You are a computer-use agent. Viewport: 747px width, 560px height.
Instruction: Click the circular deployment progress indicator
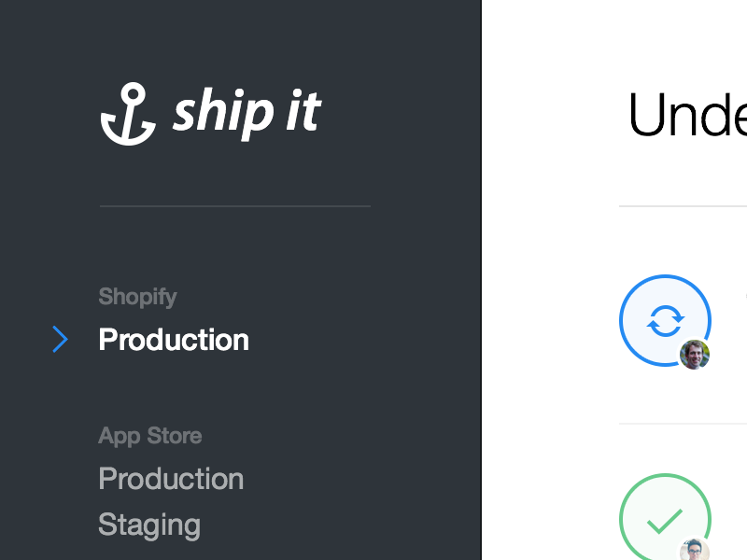click(665, 320)
